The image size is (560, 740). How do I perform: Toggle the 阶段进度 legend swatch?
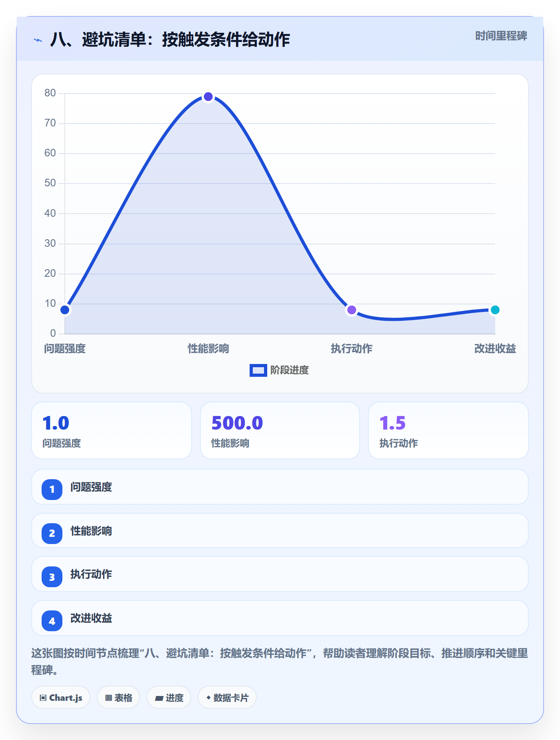click(258, 370)
